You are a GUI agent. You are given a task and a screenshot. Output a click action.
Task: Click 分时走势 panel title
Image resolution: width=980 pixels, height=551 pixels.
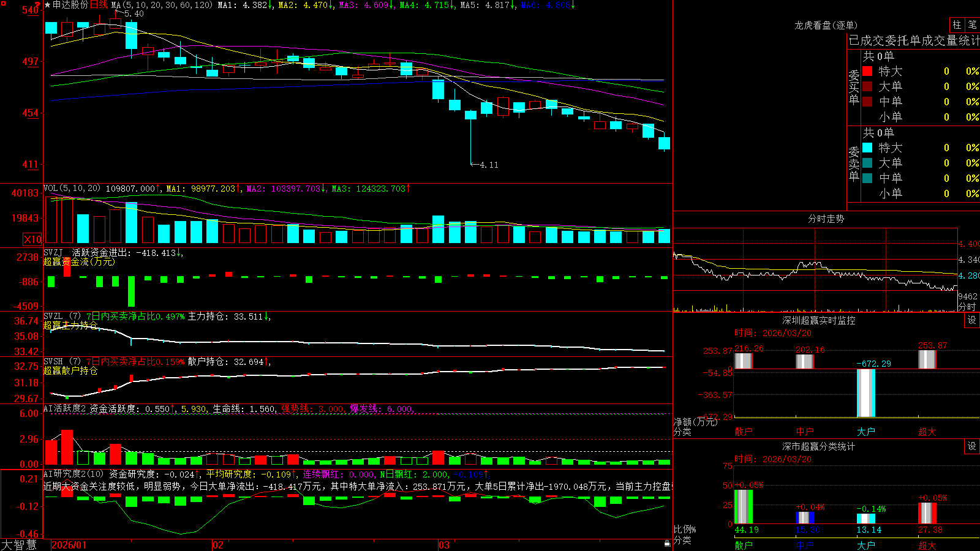coord(826,219)
